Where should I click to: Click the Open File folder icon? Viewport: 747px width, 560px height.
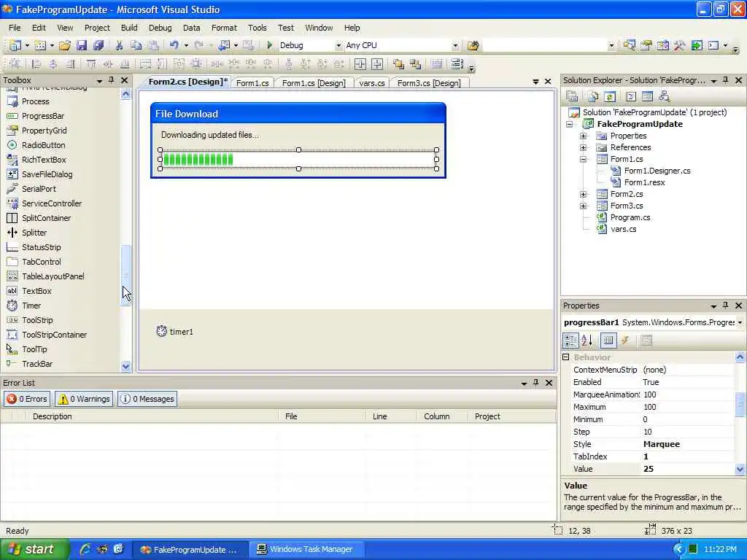tap(65, 45)
